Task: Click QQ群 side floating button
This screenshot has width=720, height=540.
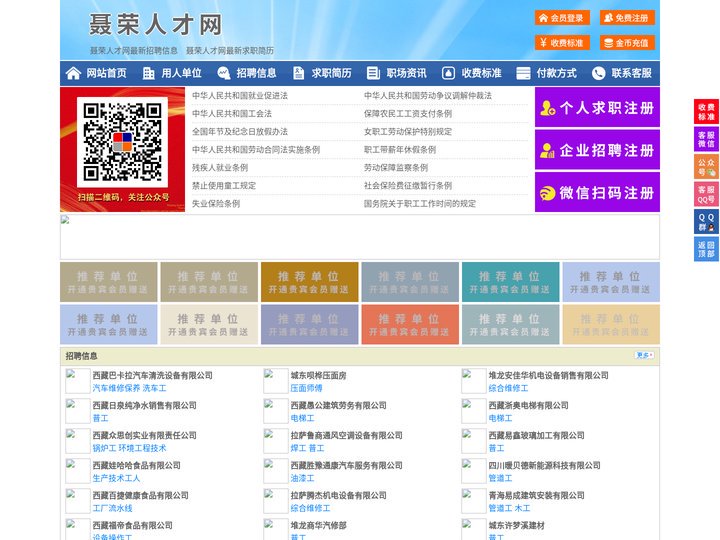Action: point(706,222)
